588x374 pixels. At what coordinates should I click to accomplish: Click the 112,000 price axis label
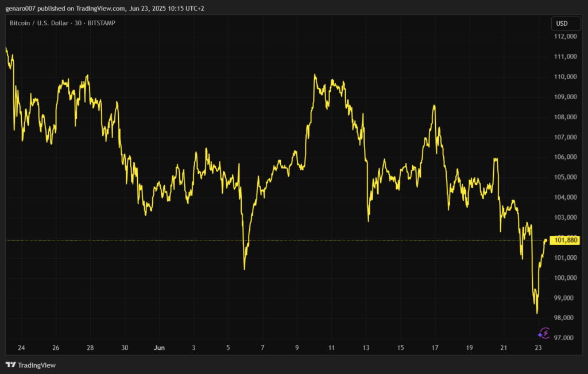(x=565, y=37)
